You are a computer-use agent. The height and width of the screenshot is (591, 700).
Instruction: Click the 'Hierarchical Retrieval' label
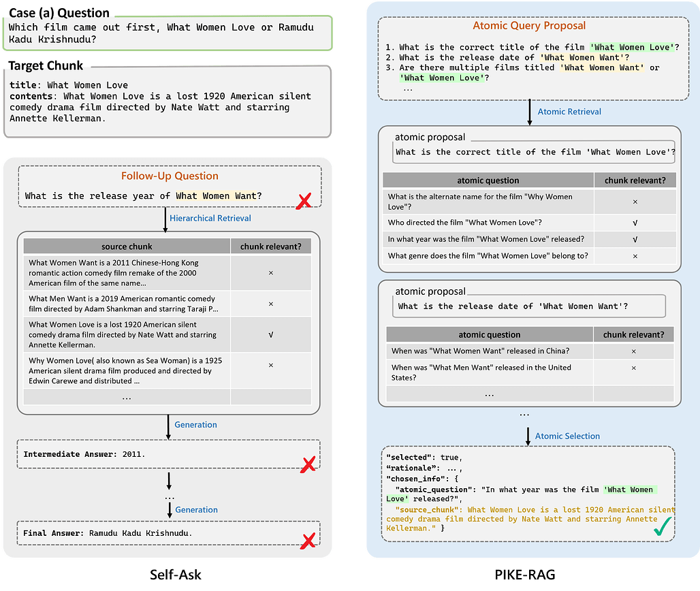coord(210,218)
